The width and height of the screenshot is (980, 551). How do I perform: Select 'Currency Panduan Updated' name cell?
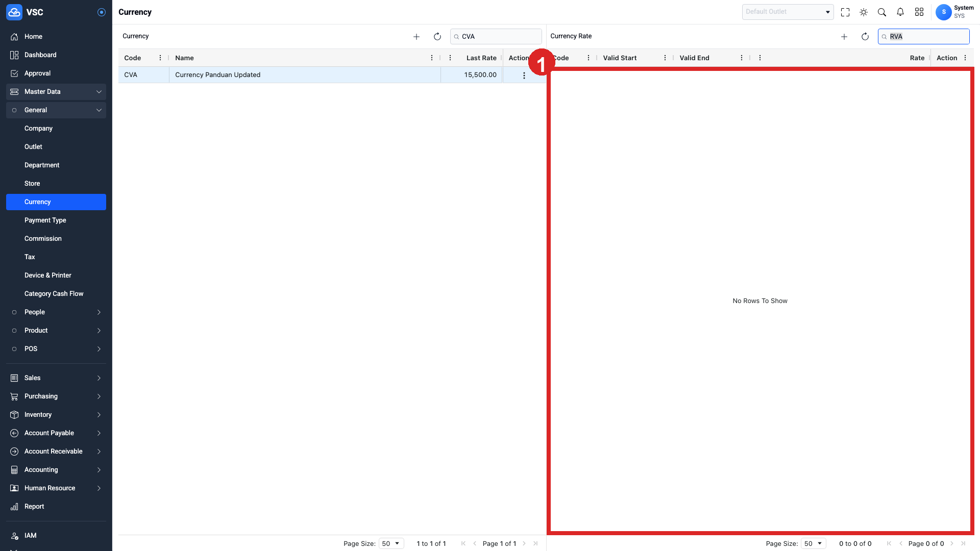305,75
